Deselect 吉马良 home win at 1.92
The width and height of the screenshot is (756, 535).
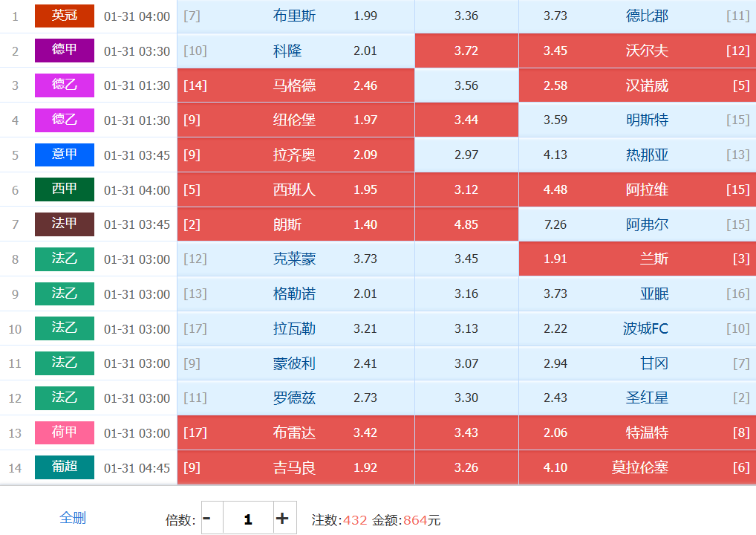coord(296,467)
